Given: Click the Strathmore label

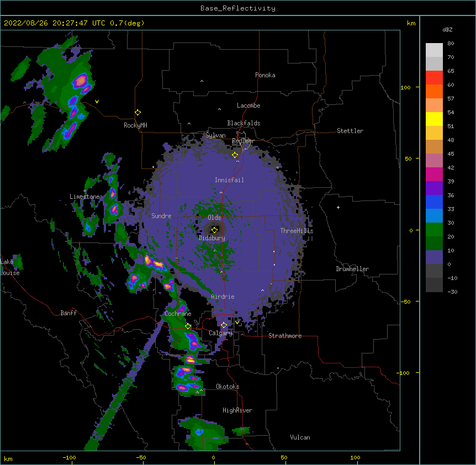Looking at the screenshot, I should click(285, 336).
